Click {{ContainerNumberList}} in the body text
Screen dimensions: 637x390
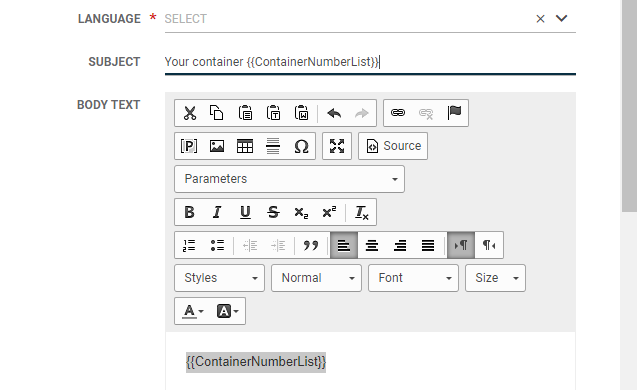pyautogui.click(x=256, y=362)
